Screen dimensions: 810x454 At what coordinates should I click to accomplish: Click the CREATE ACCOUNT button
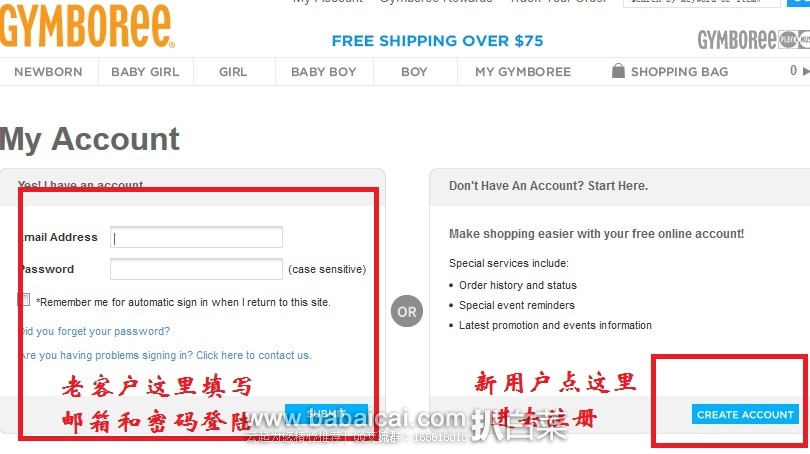(745, 414)
